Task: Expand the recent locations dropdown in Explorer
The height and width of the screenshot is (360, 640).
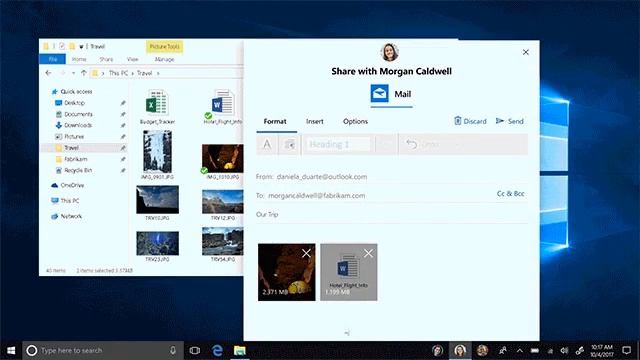Action: coord(73,73)
